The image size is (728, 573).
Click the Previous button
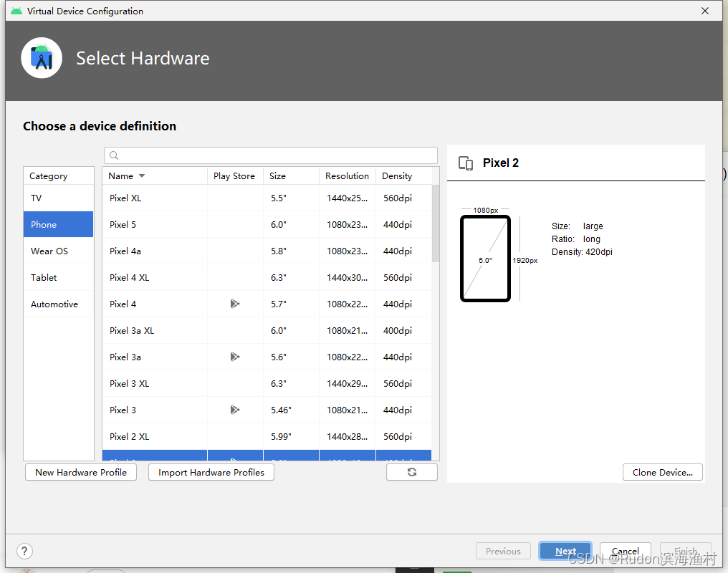tap(503, 552)
